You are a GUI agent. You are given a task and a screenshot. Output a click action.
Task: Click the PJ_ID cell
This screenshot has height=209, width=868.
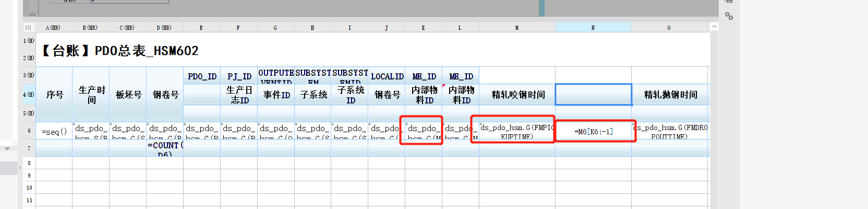[x=239, y=76]
